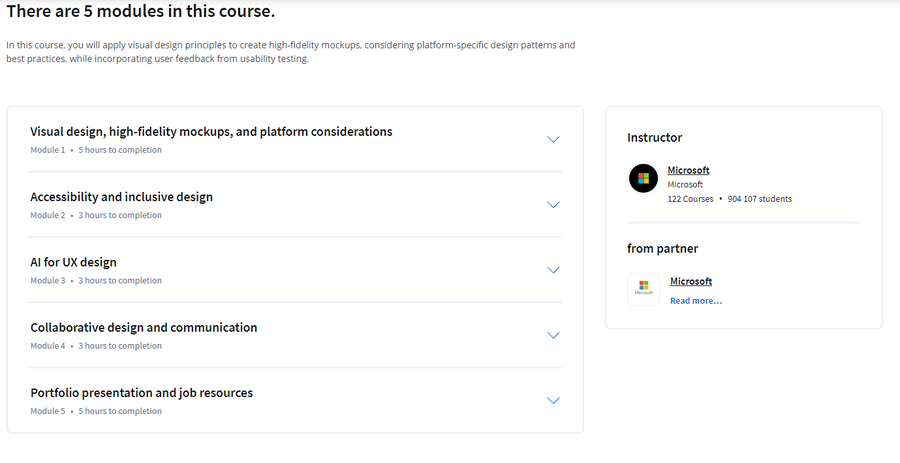The height and width of the screenshot is (463, 900).
Task: Select Accessibility and inclusive design title
Action: point(122,197)
